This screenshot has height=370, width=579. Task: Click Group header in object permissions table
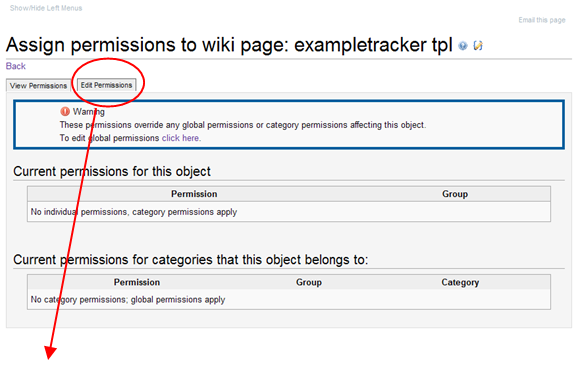tap(455, 194)
